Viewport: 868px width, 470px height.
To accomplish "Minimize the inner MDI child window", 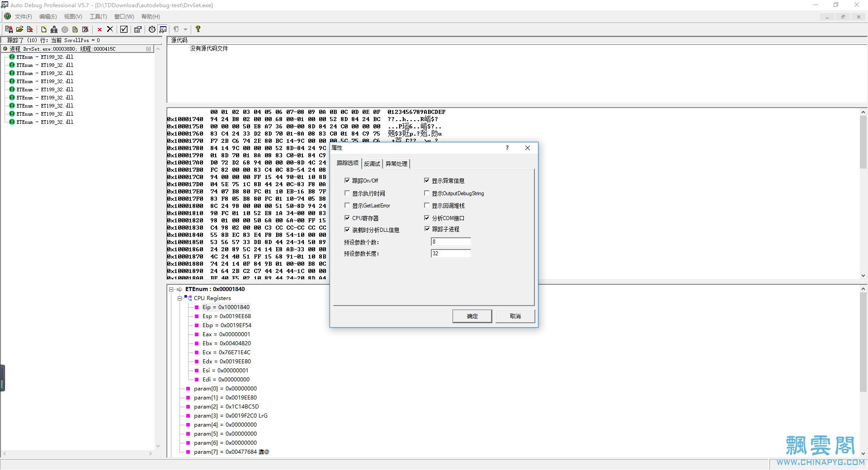I will click(x=827, y=17).
